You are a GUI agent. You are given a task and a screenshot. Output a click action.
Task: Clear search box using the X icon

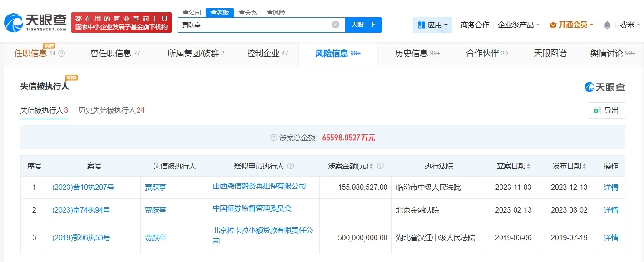335,25
